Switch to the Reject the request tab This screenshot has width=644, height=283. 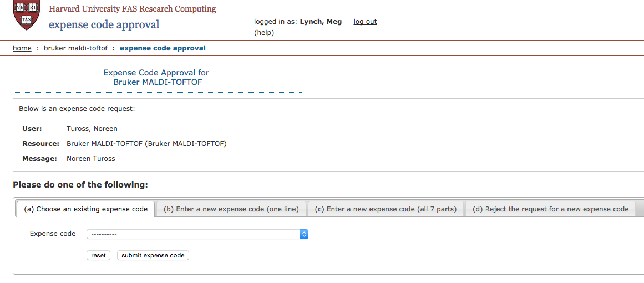click(x=550, y=209)
